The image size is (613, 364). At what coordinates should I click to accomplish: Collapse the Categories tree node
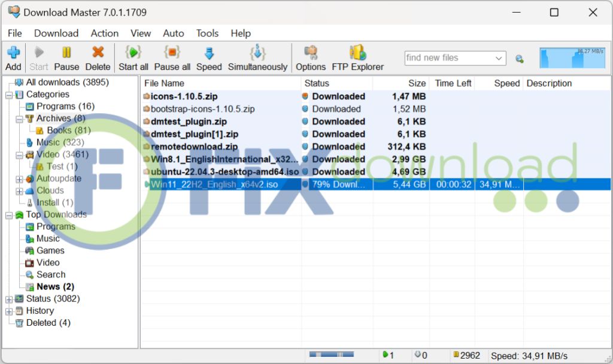tap(9, 95)
